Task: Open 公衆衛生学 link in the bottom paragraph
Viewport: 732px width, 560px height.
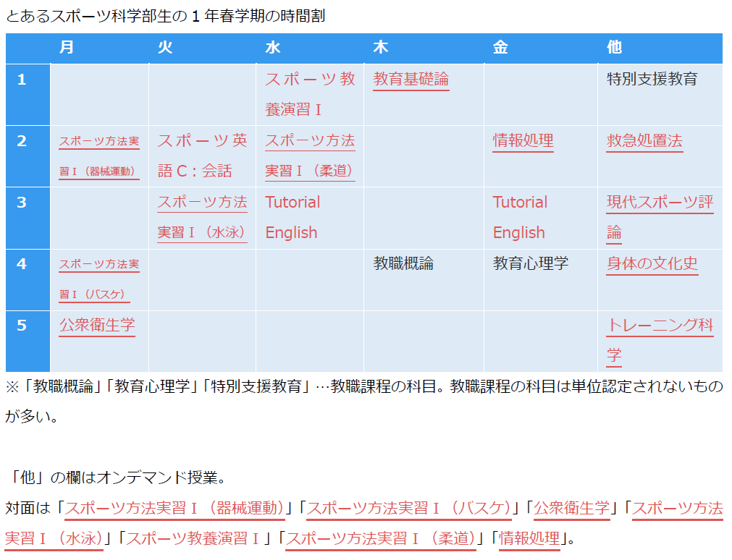Action: coord(571,508)
